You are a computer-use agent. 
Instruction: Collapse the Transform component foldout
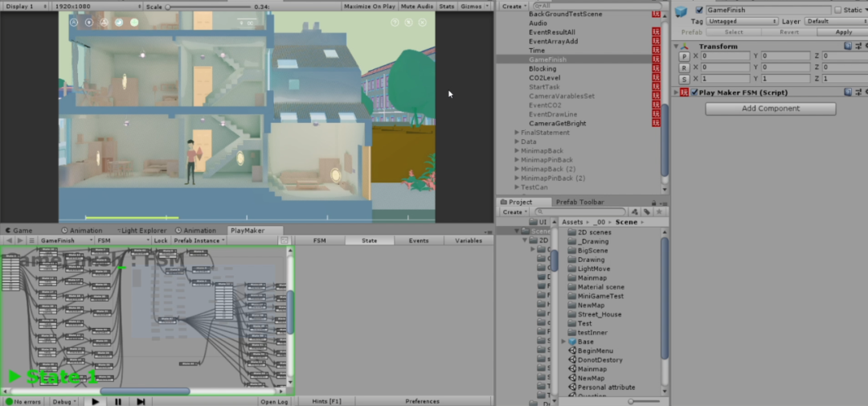pyautogui.click(x=676, y=47)
